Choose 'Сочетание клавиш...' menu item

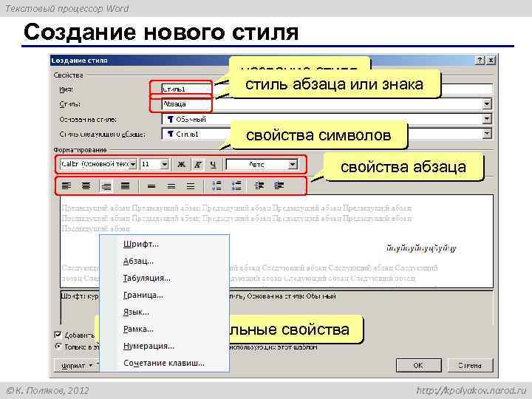164,363
